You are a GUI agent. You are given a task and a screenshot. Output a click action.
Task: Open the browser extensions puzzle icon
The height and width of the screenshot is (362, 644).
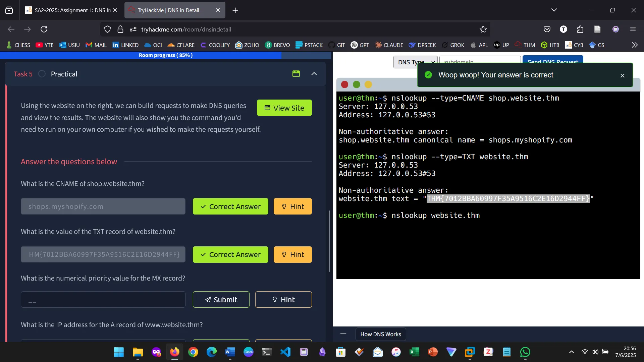(580, 29)
